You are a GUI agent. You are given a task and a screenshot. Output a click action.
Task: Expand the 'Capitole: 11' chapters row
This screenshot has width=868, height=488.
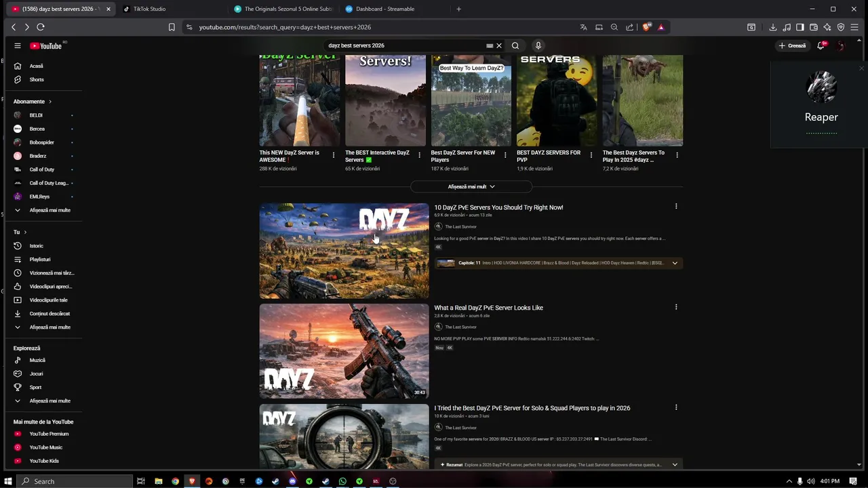point(558,263)
